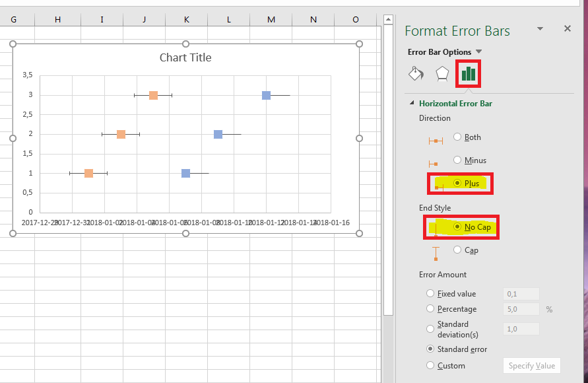
Task: Click the chart's right-middle resize handle
Action: (x=359, y=139)
